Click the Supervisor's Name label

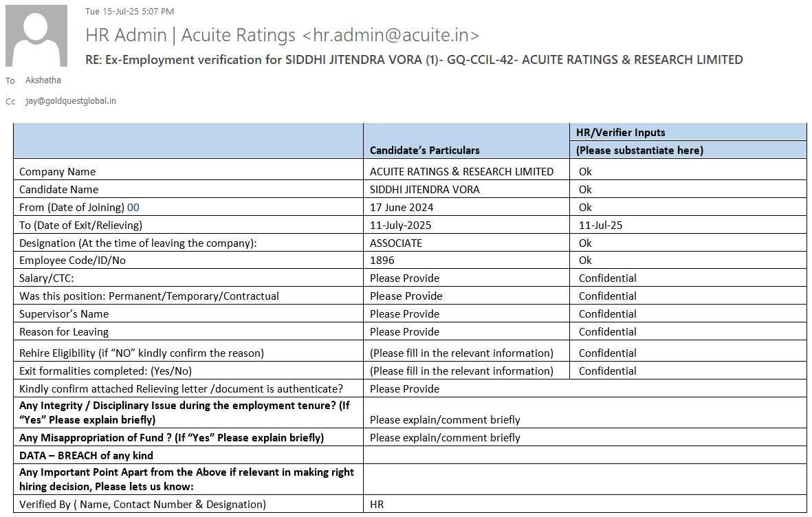coord(64,314)
